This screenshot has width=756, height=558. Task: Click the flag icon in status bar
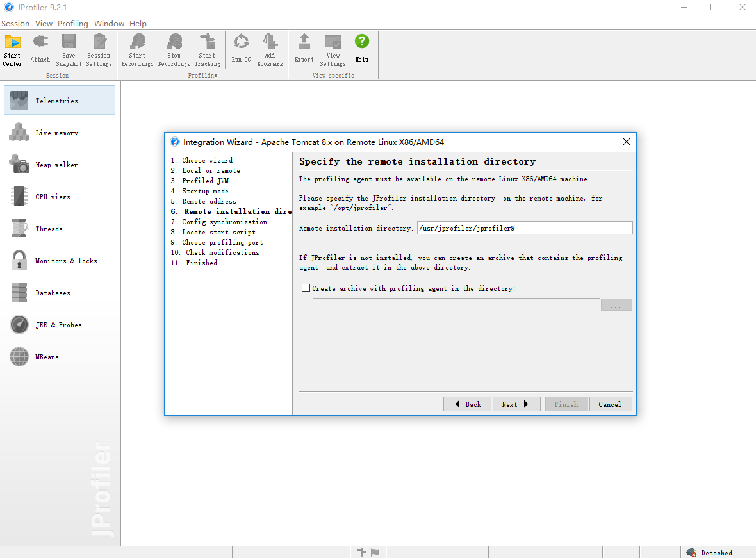(375, 553)
